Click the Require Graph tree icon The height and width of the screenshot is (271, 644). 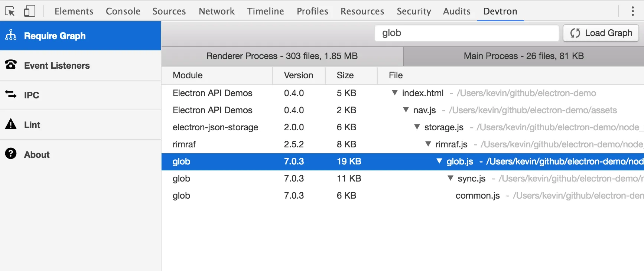pyautogui.click(x=11, y=35)
